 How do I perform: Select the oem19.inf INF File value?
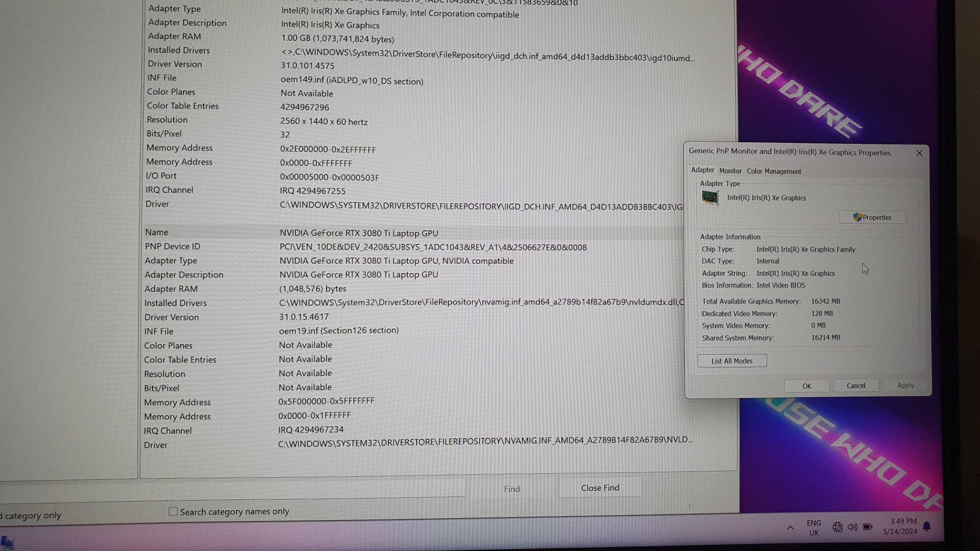click(339, 331)
